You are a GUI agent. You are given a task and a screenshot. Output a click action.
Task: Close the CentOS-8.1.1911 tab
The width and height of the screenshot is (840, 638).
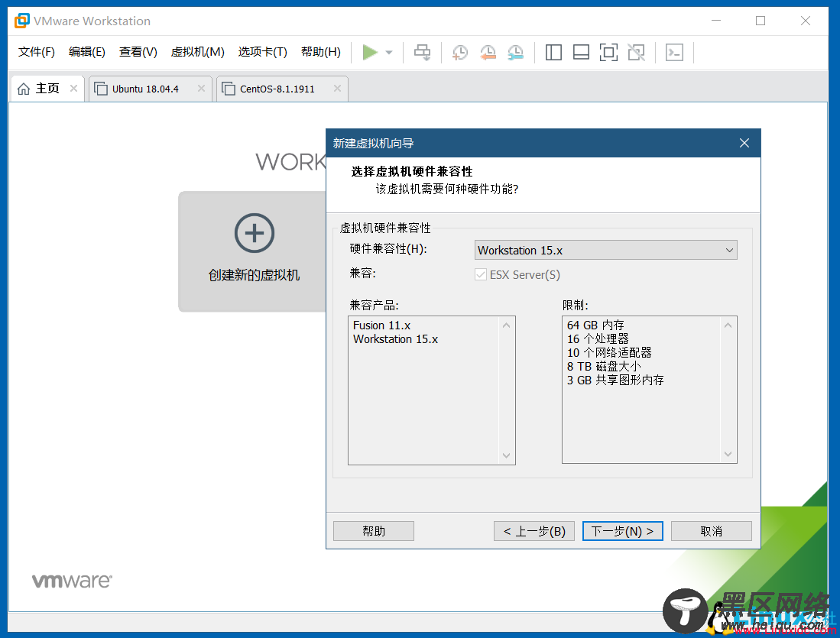338,89
